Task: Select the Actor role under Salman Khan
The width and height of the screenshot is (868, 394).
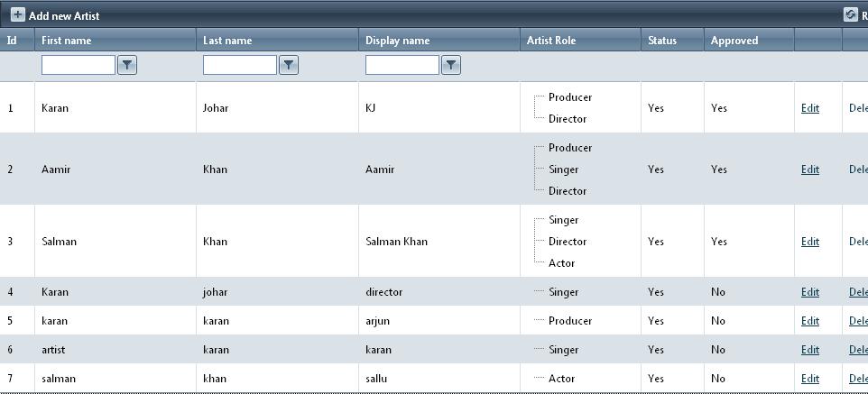Action: click(x=561, y=263)
